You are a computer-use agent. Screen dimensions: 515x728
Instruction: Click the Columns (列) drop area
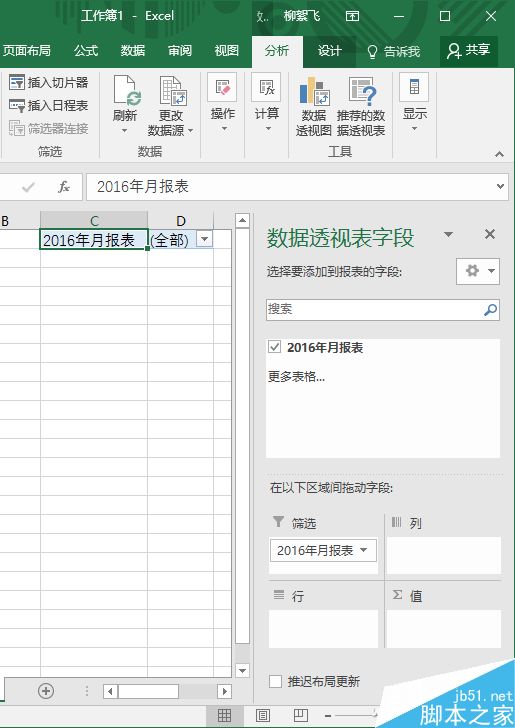(x=444, y=555)
